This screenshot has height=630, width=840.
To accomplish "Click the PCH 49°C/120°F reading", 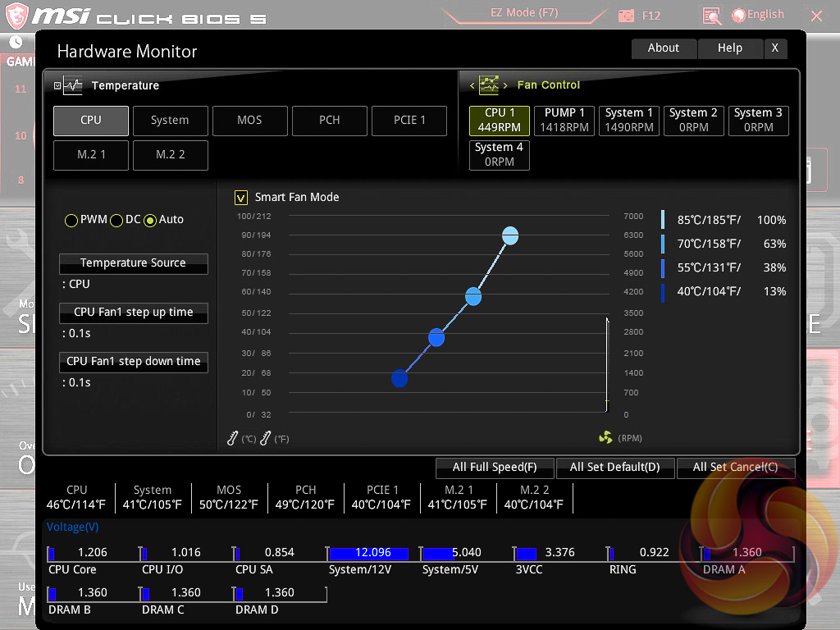I will point(305,498).
